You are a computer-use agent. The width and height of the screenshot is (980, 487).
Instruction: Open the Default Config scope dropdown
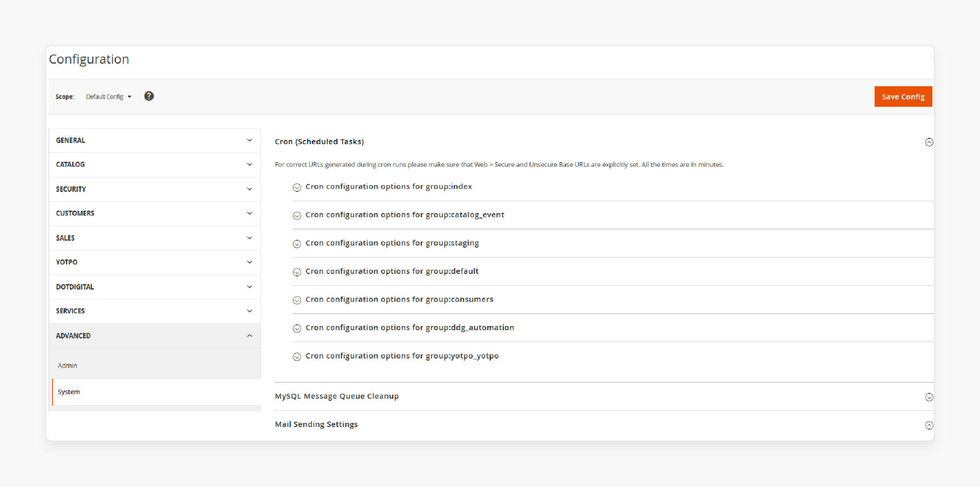coord(110,96)
